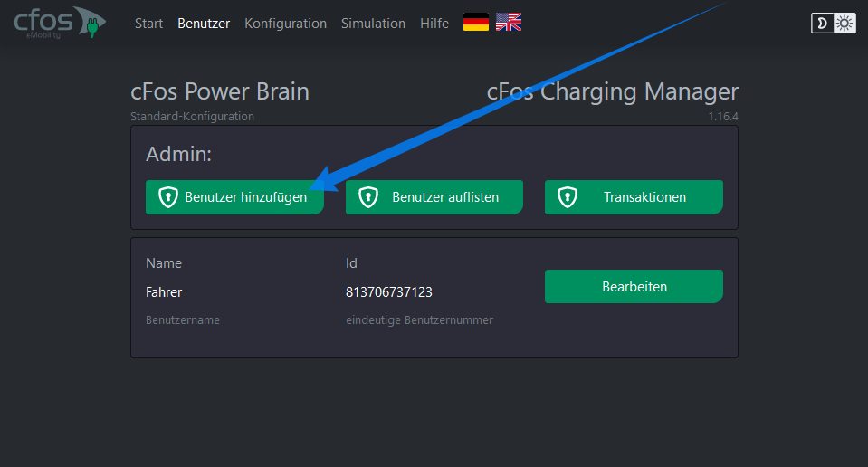This screenshot has width=868, height=467.
Task: Toggle light mode sun icon
Action: click(x=844, y=24)
